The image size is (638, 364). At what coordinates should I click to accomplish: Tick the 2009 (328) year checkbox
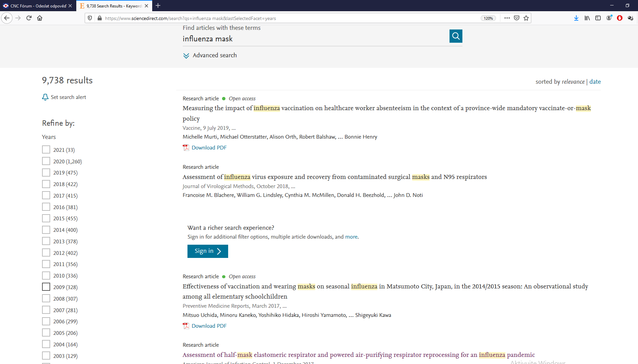click(46, 287)
